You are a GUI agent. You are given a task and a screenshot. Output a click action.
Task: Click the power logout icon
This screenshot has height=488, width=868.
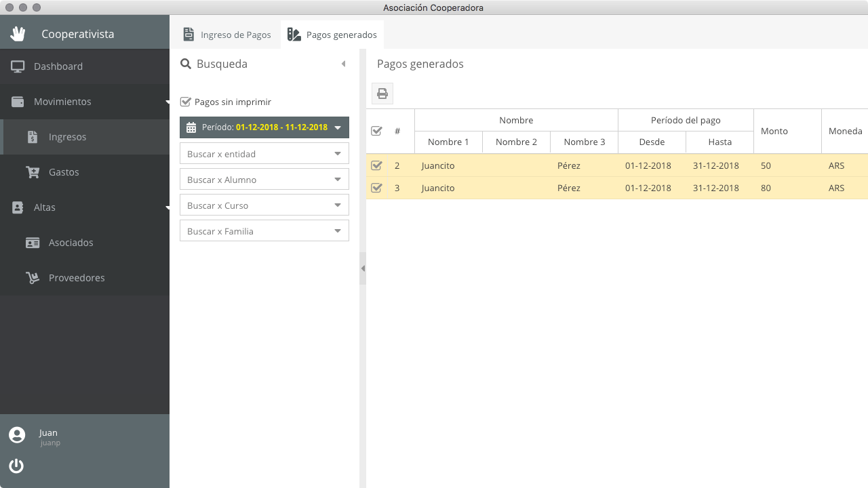point(16,466)
